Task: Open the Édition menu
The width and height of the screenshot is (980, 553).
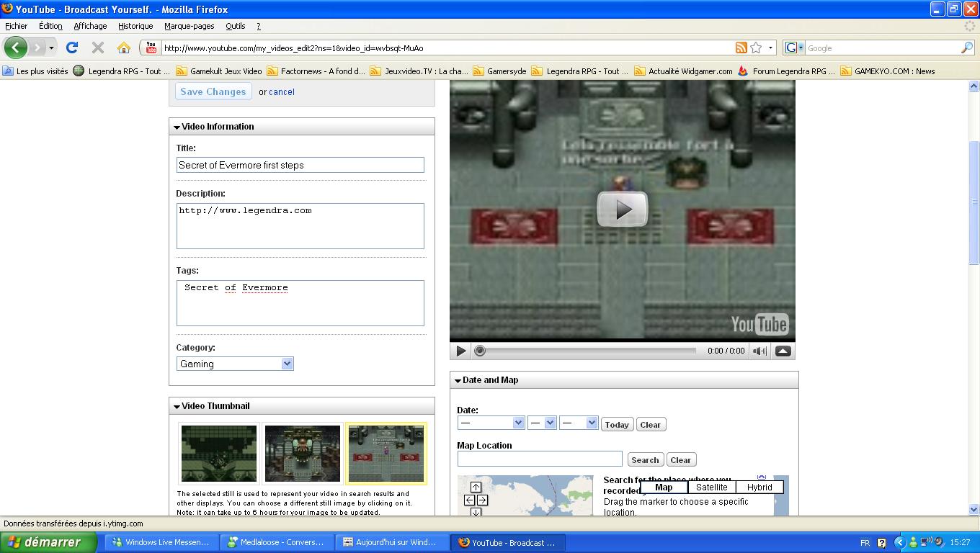Action: (50, 26)
